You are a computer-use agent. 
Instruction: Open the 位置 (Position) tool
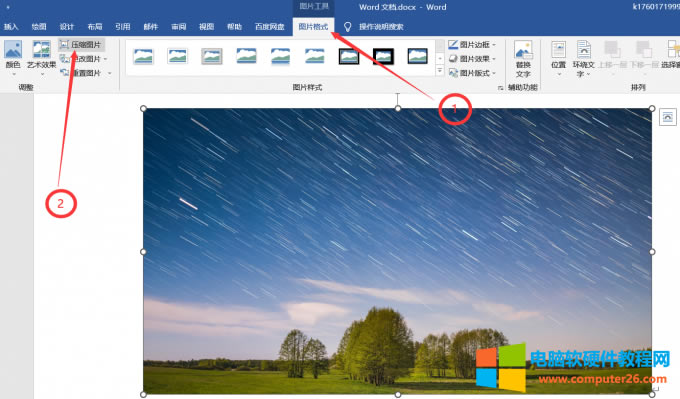point(559,58)
